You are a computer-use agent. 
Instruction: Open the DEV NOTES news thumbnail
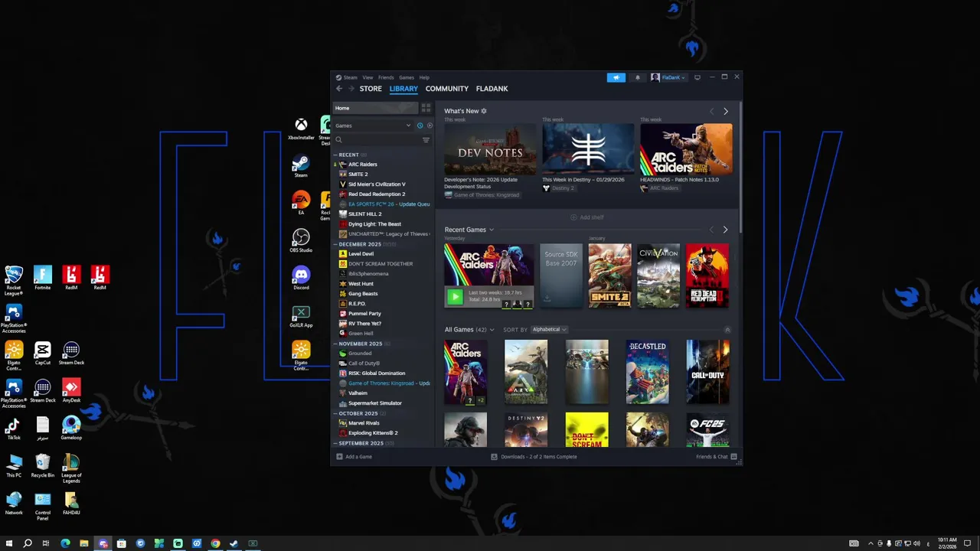click(x=490, y=149)
